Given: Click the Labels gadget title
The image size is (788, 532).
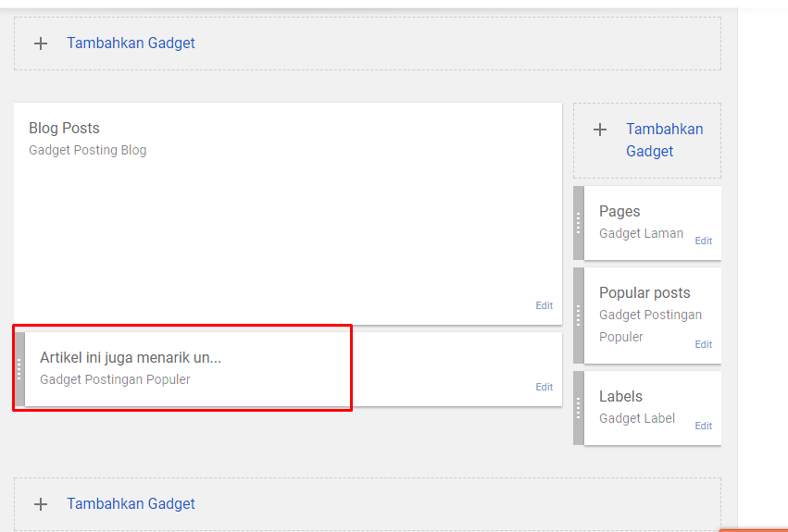Looking at the screenshot, I should [x=620, y=396].
